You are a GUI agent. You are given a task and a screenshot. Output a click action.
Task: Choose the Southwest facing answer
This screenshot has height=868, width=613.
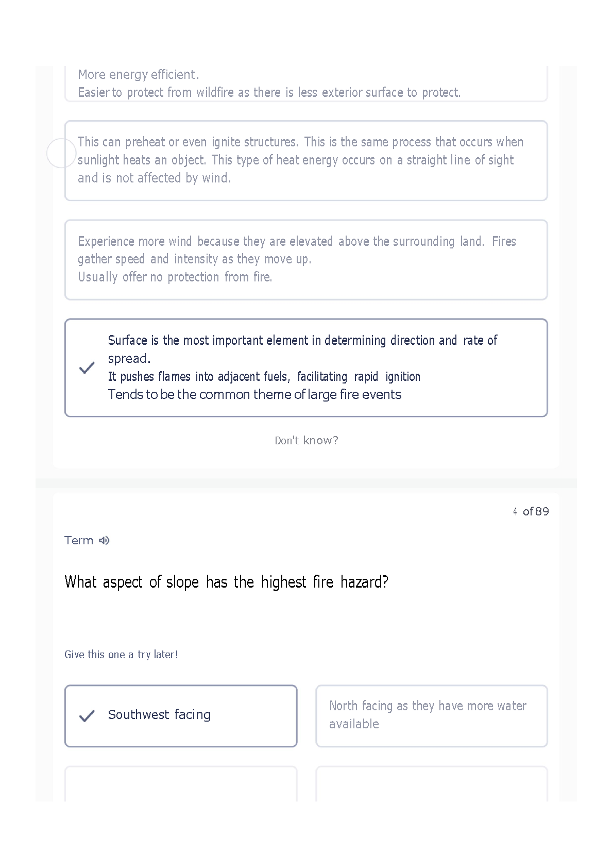(181, 715)
